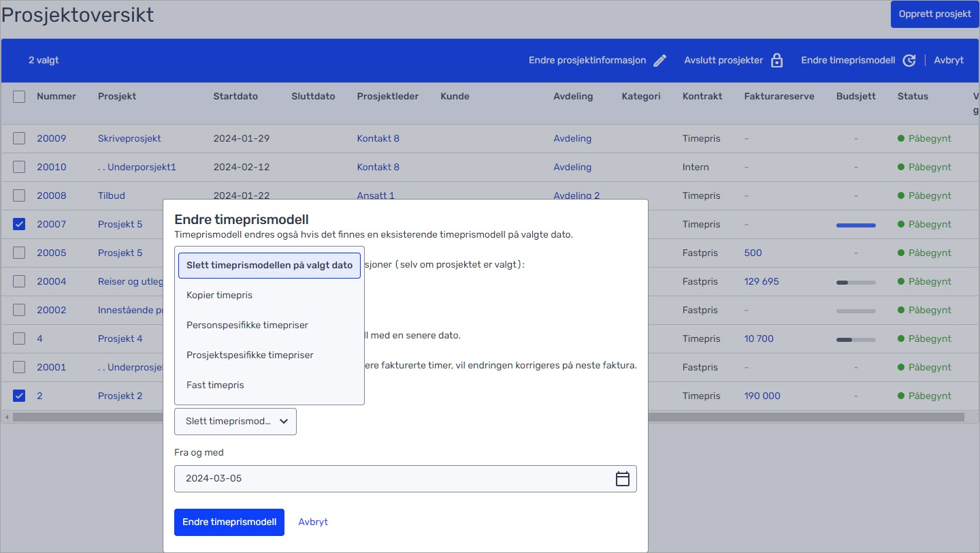Sort by the Kontrakt column header
Image resolution: width=980 pixels, height=553 pixels.
(x=702, y=96)
